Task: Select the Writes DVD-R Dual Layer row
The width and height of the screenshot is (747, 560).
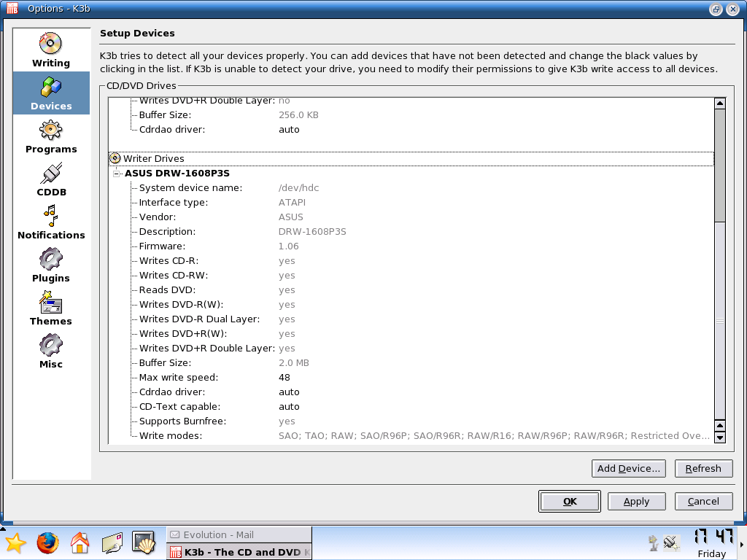Action: tap(411, 319)
